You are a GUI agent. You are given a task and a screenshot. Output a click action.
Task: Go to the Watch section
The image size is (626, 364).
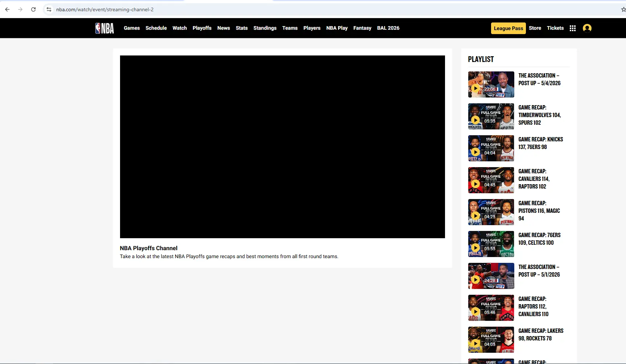coord(180,28)
